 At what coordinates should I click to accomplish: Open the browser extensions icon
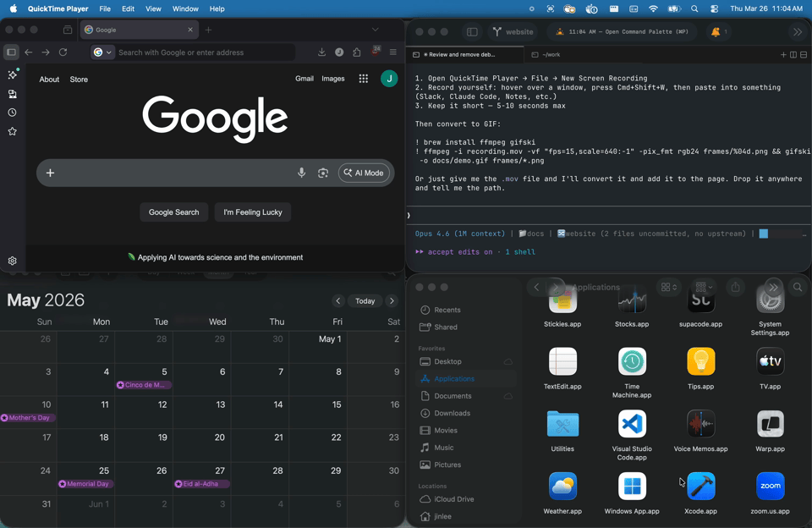pos(357,52)
